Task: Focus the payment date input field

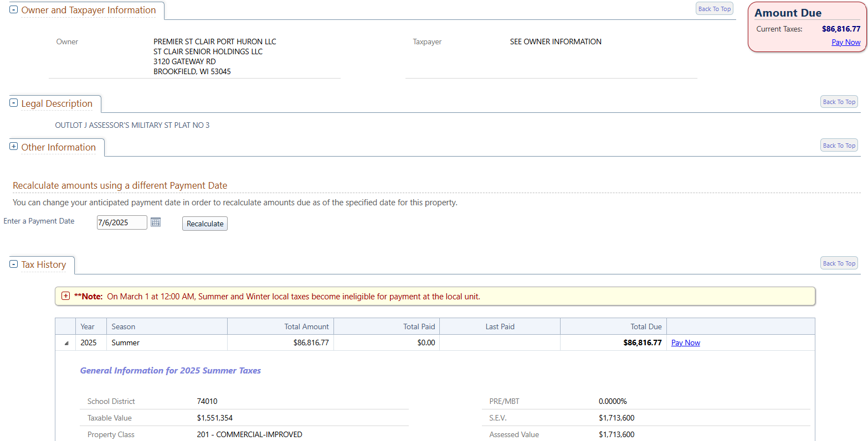Action: tap(121, 222)
